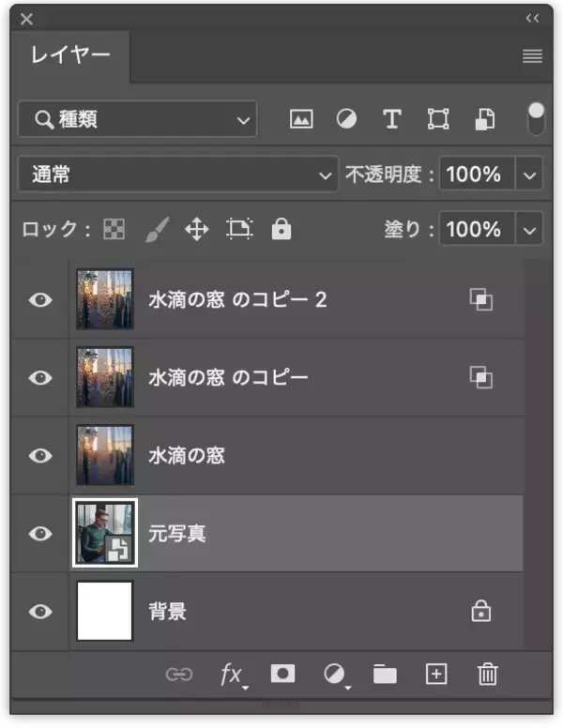Add a layer mask
This screenshot has height=728, width=563.
coord(282,674)
